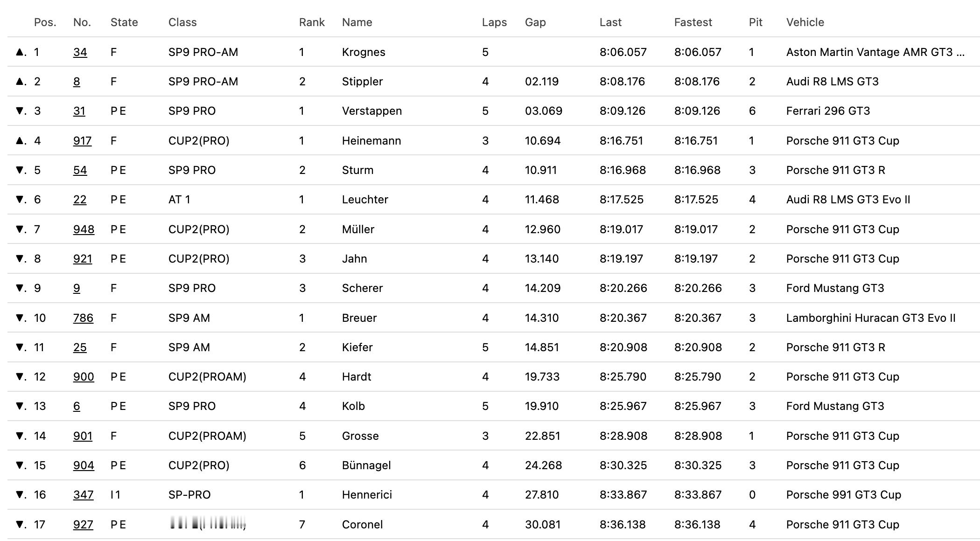
Task: Sort by the Fastest column header
Action: (693, 22)
